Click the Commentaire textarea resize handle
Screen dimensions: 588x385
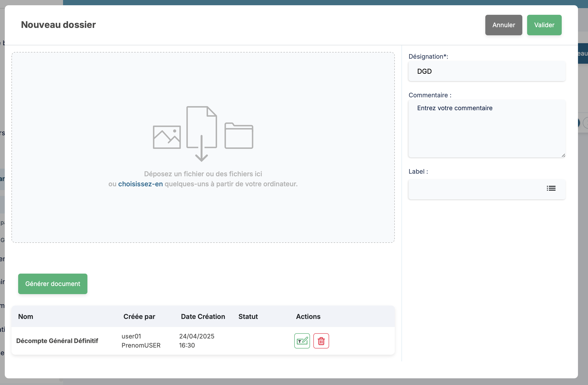click(x=563, y=155)
